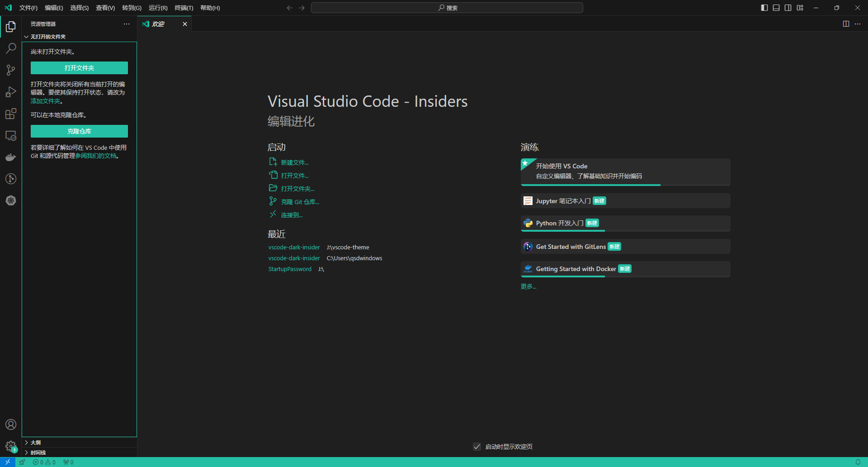Viewport: 868px width, 467px height.
Task: Open the Run and Debug view
Action: point(11,92)
